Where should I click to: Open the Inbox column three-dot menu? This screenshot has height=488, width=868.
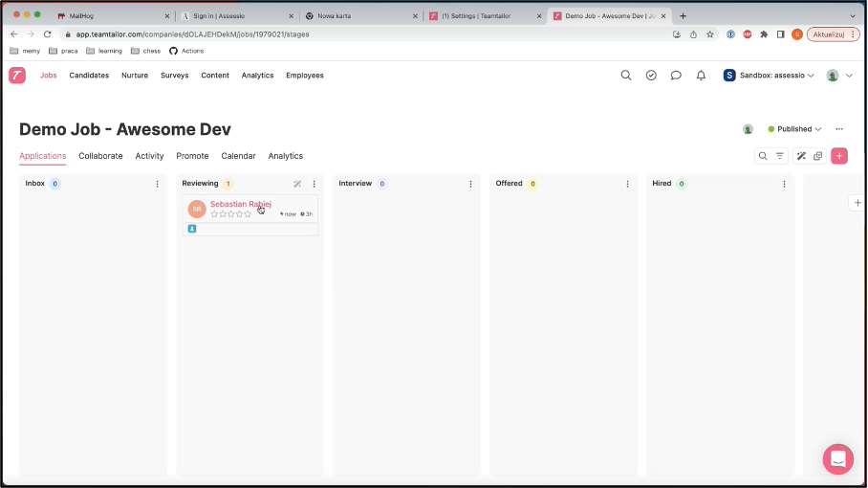[158, 184]
